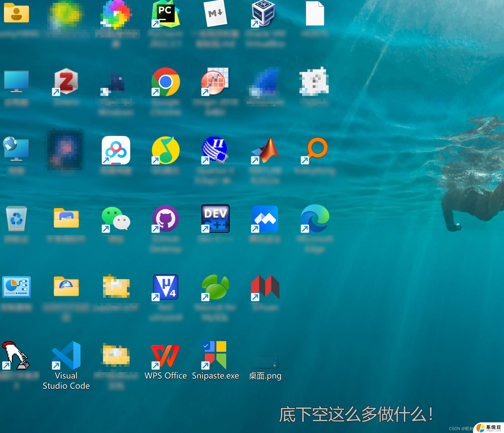This screenshot has width=504, height=433.
Task: Click the 桌面.png label text
Action: [265, 376]
